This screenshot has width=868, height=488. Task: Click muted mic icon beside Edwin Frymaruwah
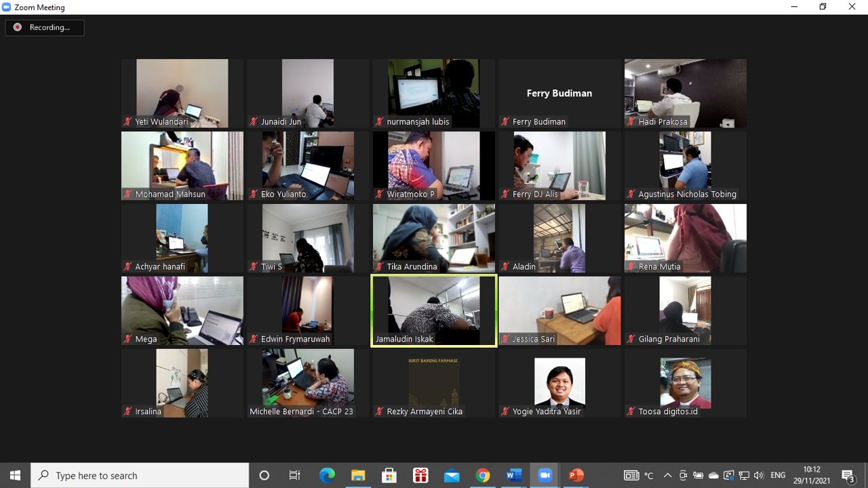(254, 340)
